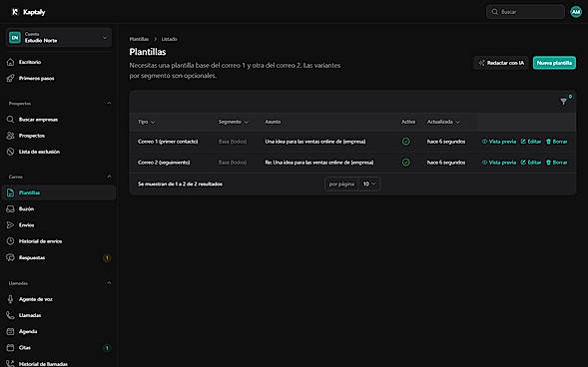The image size is (588, 367).
Task: Click 'Se muestran de 1 a 2 de 2 resultados'
Action: (x=180, y=183)
